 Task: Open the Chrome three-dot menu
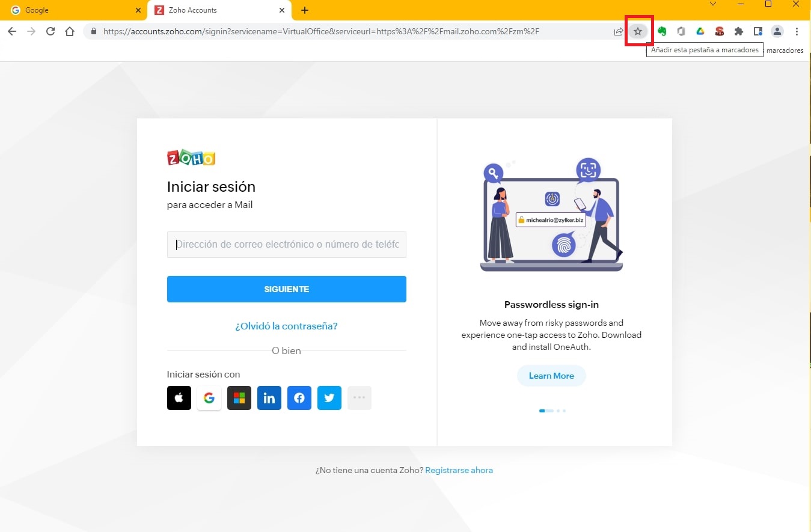[797, 31]
